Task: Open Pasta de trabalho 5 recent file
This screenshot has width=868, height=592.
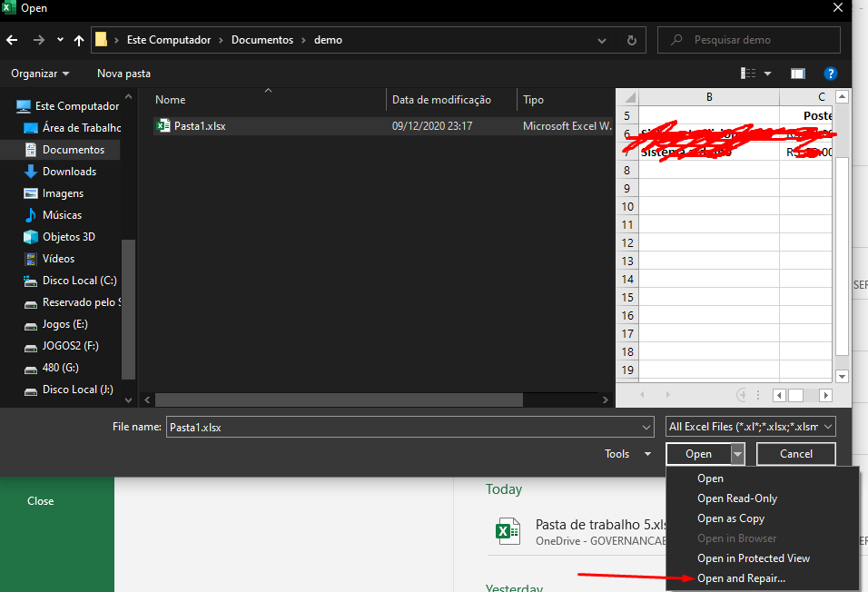Action: [578, 532]
